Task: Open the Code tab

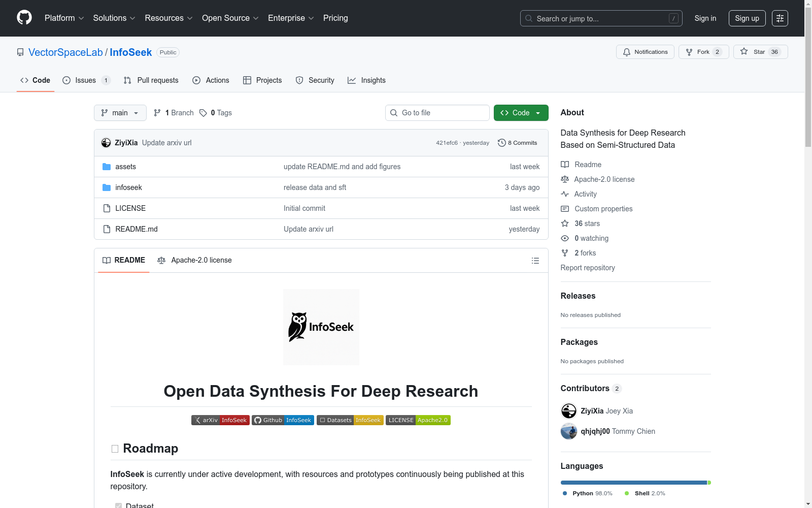Action: (x=36, y=80)
